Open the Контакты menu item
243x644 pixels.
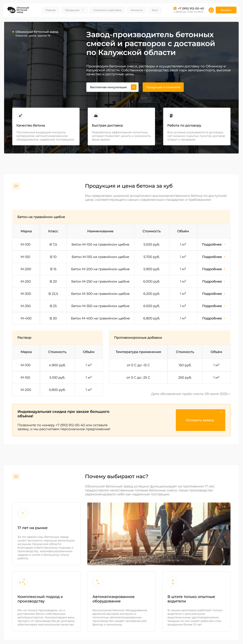tap(136, 10)
